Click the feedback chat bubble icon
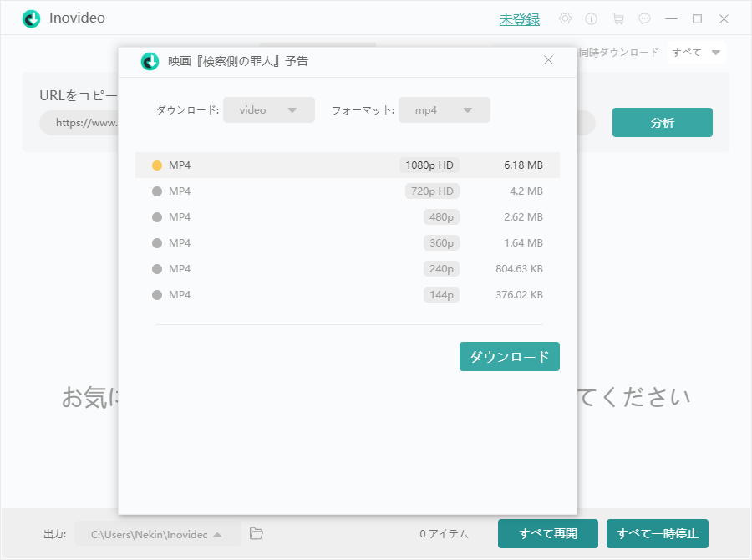Viewport: 752px width, 560px height. click(644, 18)
